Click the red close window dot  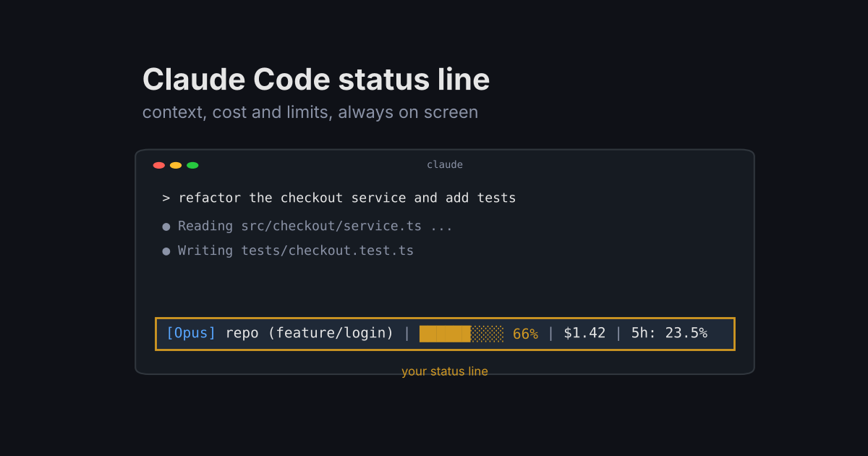tap(158, 165)
